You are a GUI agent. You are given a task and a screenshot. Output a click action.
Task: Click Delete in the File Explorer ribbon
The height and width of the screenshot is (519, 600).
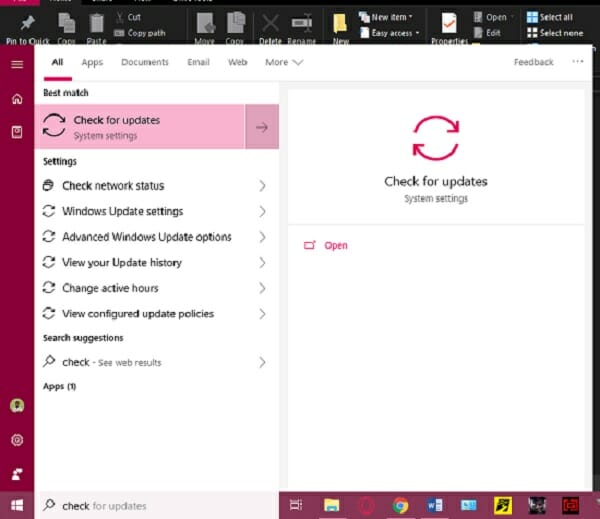pyautogui.click(x=270, y=29)
